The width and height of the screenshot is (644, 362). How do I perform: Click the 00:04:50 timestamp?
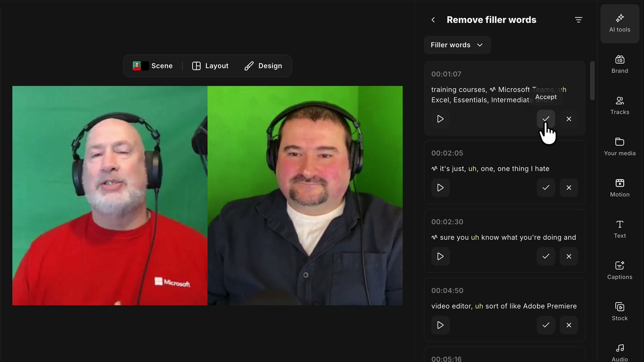tap(447, 291)
